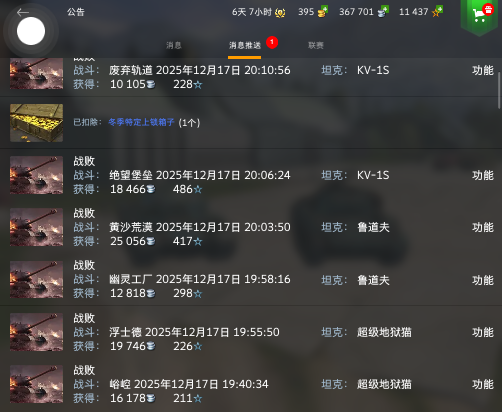The width and height of the screenshot is (502, 412).
Task: Click red notification badge on 消息推送
Action: point(272,42)
